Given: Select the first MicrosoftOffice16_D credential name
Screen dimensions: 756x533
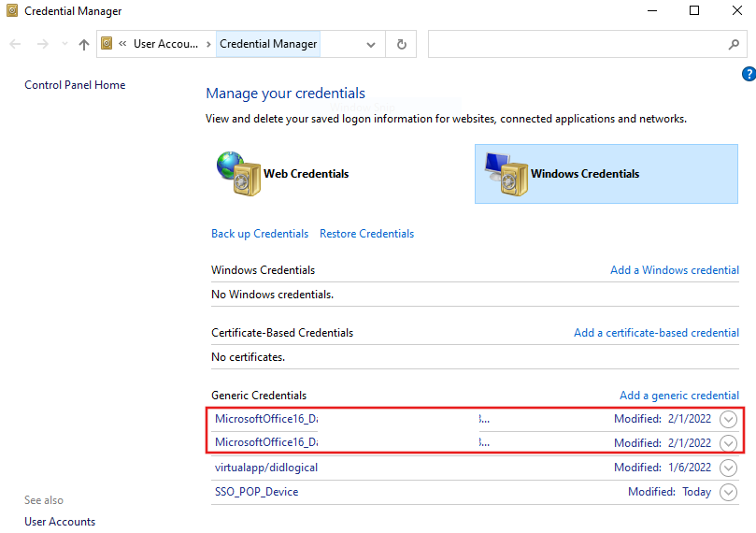Looking at the screenshot, I should (266, 419).
